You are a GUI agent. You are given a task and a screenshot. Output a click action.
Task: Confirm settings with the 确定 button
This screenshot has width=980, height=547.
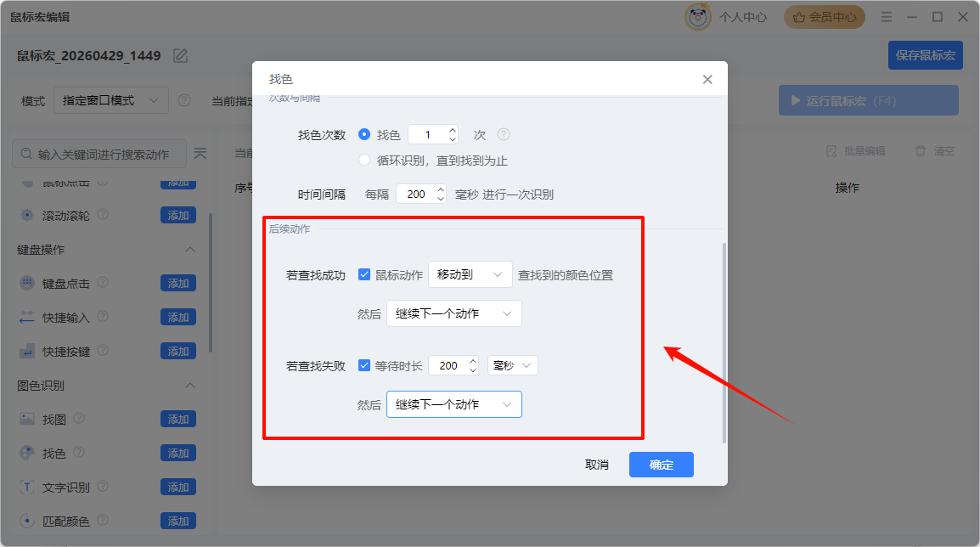point(661,465)
